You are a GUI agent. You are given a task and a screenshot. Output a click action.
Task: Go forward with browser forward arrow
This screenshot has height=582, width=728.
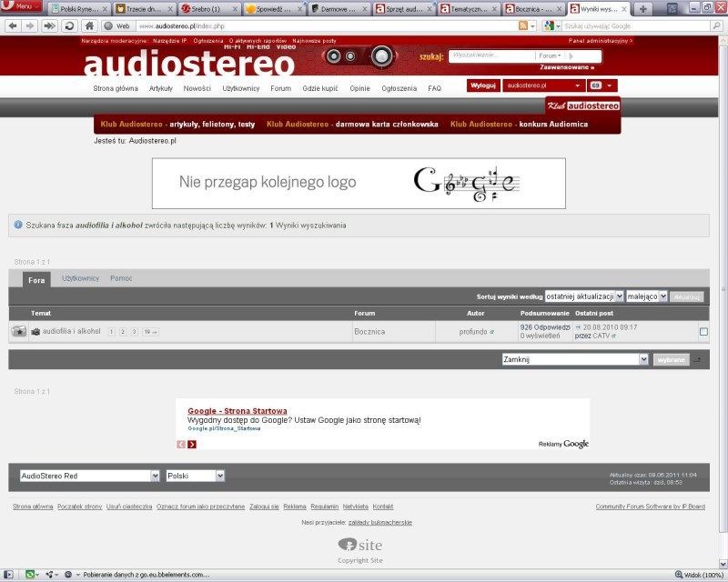[x=30, y=26]
